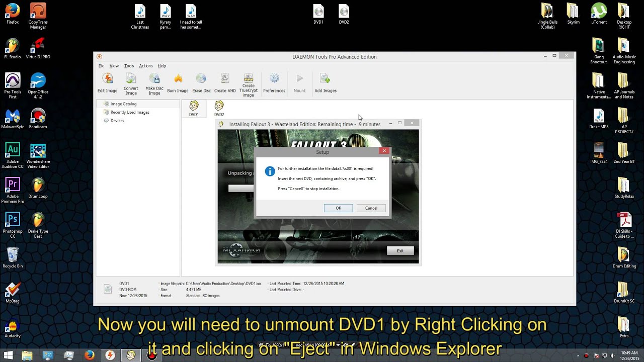644x362 pixels.
Task: Open the Actions menu
Action: [x=146, y=66]
